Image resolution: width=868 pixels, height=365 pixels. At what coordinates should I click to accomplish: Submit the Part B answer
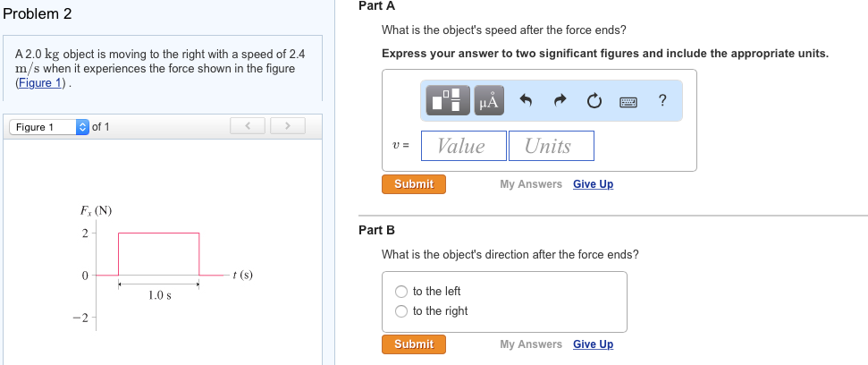click(x=414, y=344)
